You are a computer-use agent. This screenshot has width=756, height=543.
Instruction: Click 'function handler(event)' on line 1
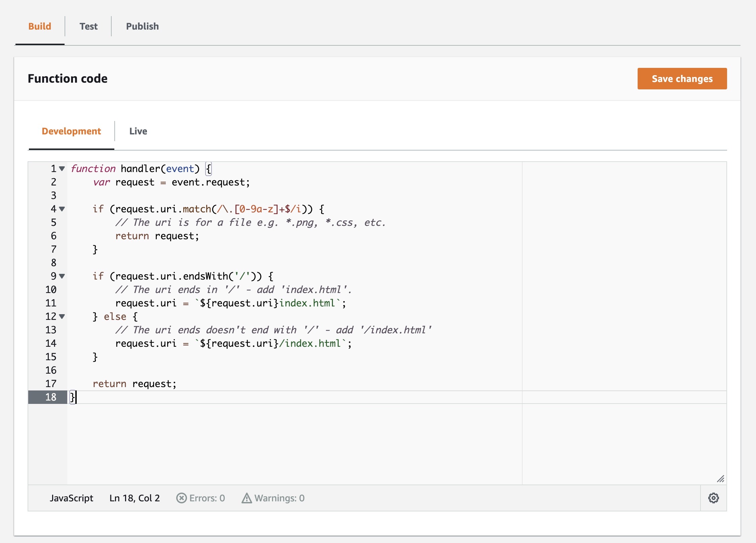[x=135, y=169]
